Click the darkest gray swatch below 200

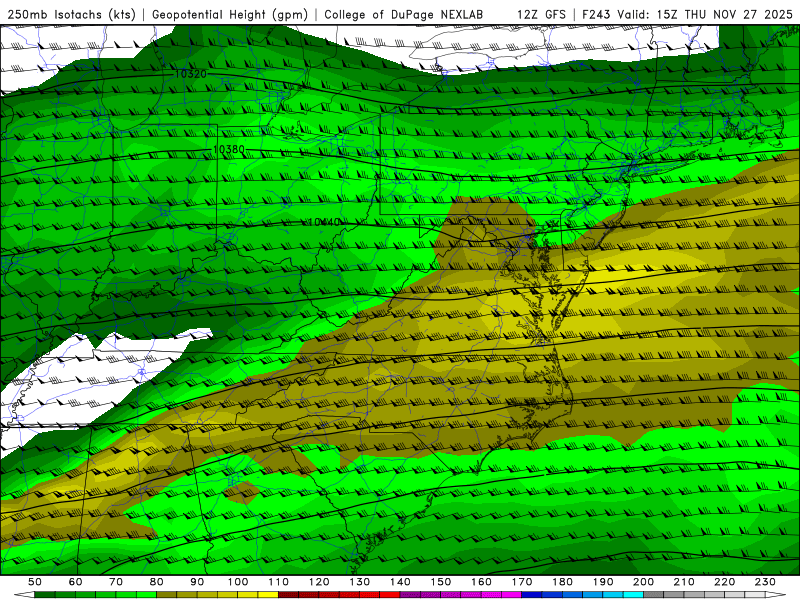[654, 594]
